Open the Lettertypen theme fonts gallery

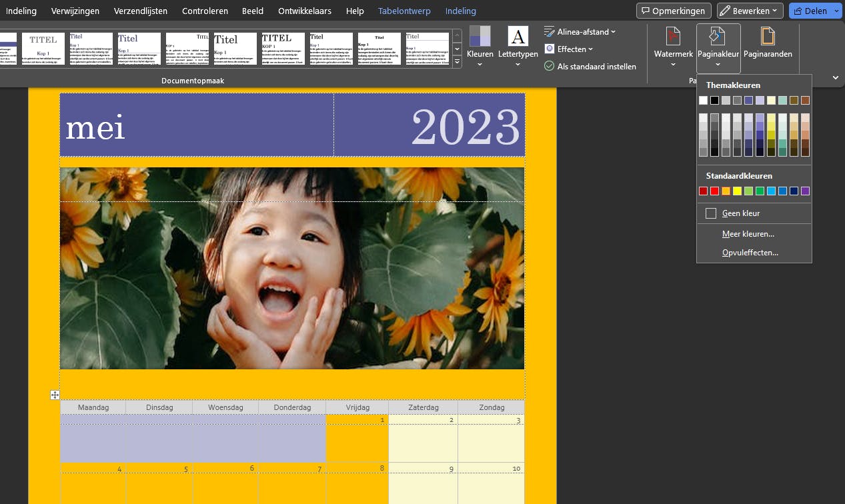(x=518, y=46)
